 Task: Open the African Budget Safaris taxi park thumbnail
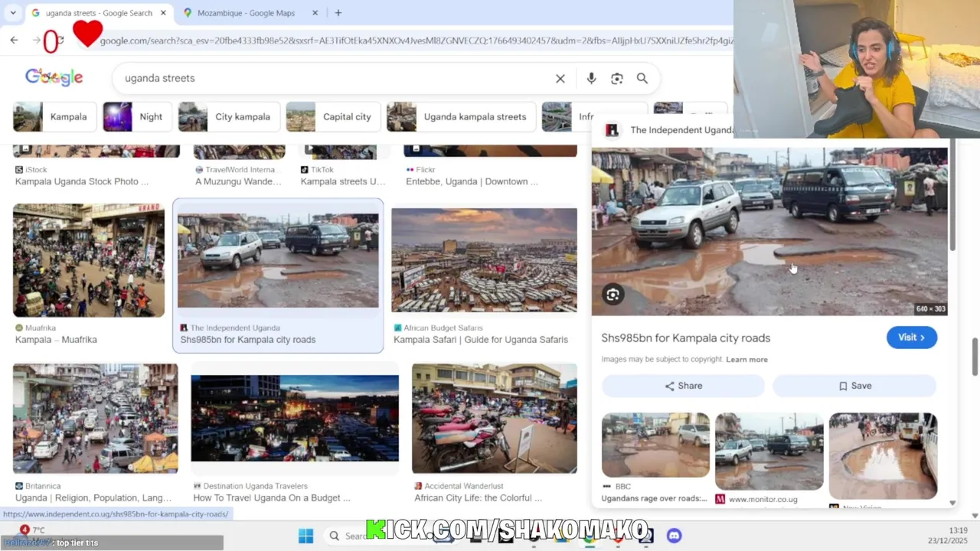pos(484,260)
